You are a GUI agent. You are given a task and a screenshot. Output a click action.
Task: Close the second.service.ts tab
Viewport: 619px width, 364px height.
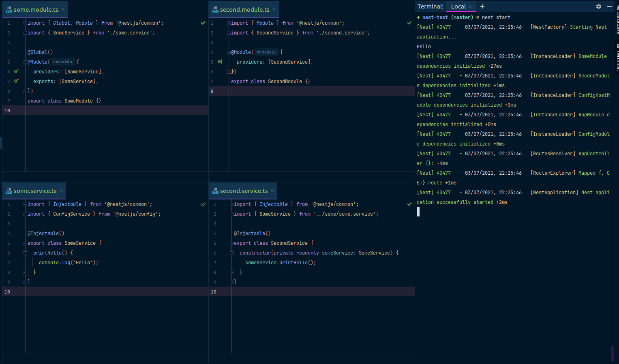coord(272,191)
